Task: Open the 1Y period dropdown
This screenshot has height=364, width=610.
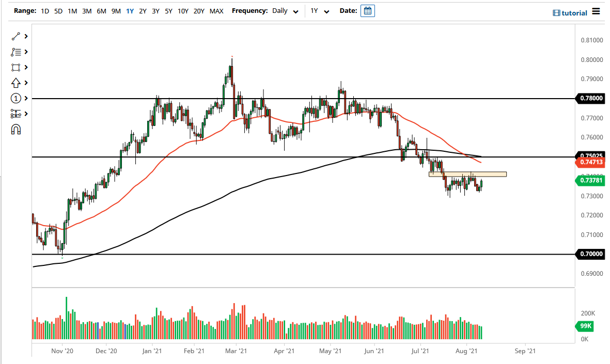Action: pos(320,11)
